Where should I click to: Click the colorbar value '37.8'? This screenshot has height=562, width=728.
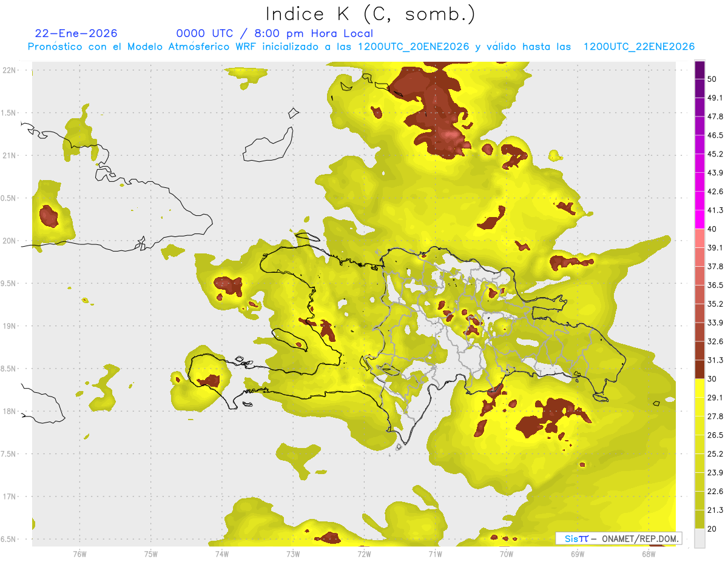(715, 266)
